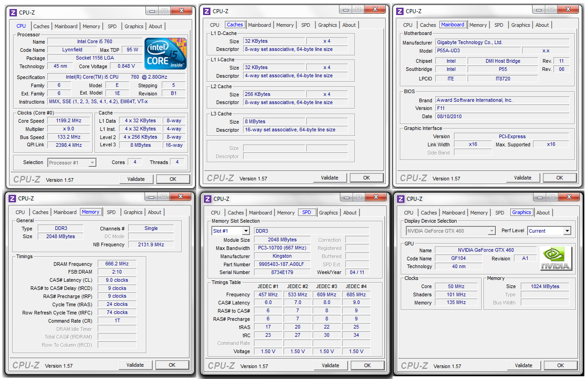Click Validate in the Motherboard details window

click(523, 178)
